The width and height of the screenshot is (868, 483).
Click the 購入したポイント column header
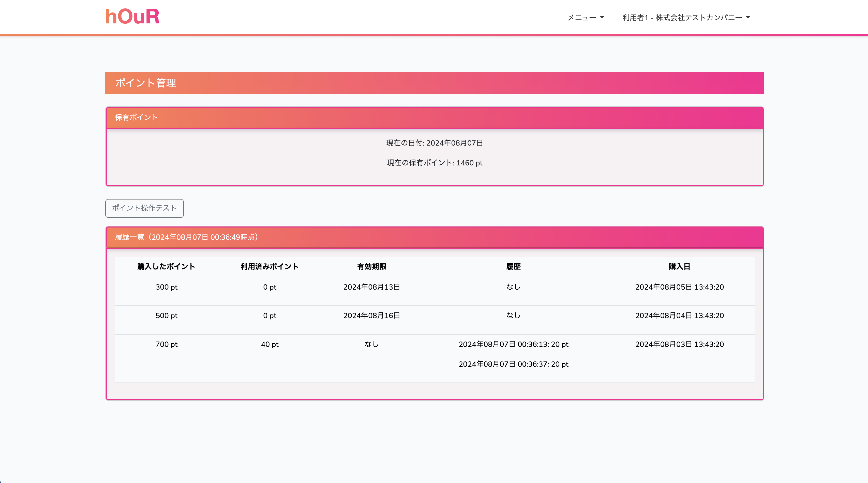(167, 266)
